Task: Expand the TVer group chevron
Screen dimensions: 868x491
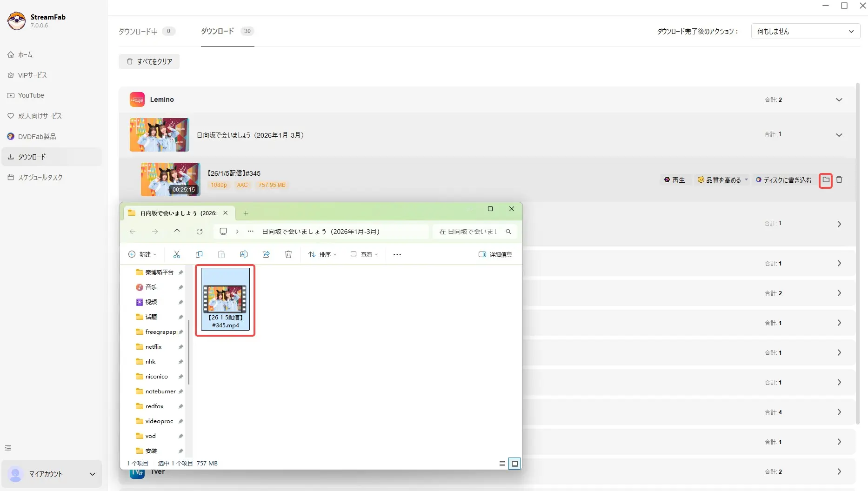Action: pyautogui.click(x=839, y=471)
